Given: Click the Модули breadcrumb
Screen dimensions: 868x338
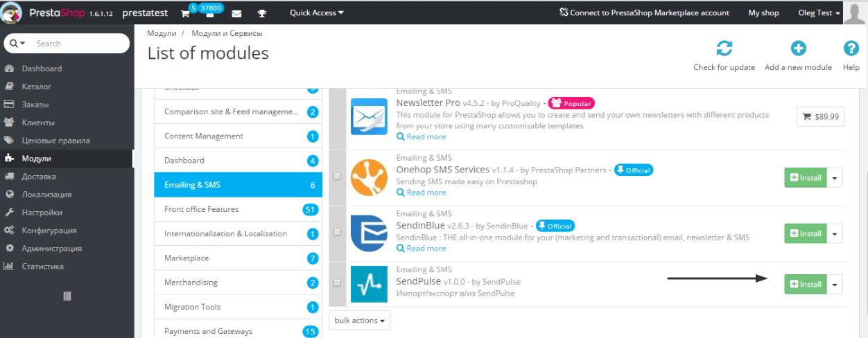Looking at the screenshot, I should (x=161, y=33).
